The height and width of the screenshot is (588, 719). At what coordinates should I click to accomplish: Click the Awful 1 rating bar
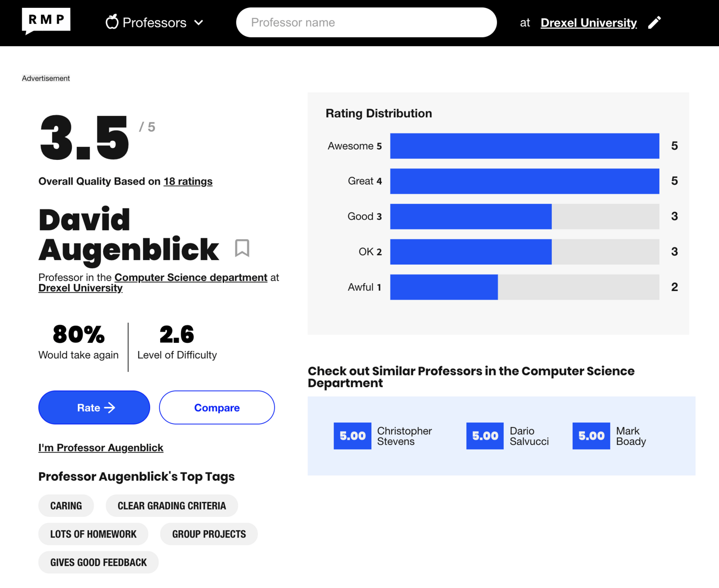coord(524,287)
